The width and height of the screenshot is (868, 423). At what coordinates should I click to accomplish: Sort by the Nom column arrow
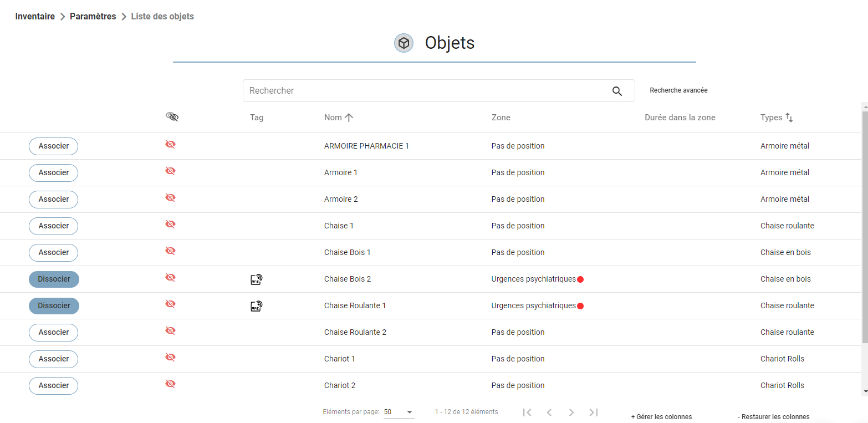349,118
